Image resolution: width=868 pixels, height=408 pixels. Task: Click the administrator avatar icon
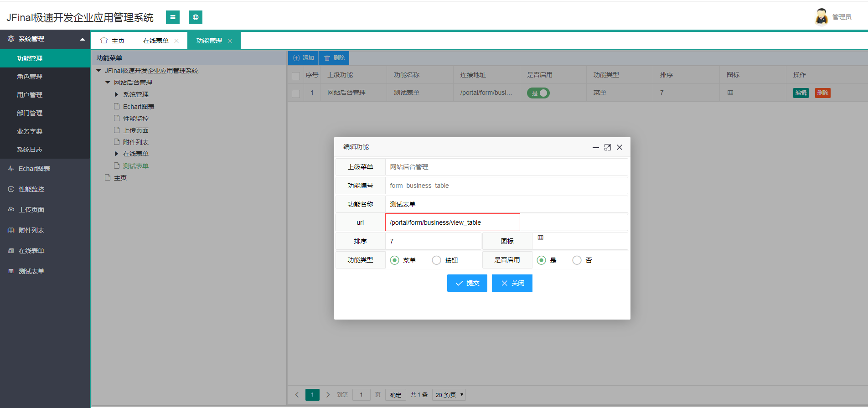821,17
